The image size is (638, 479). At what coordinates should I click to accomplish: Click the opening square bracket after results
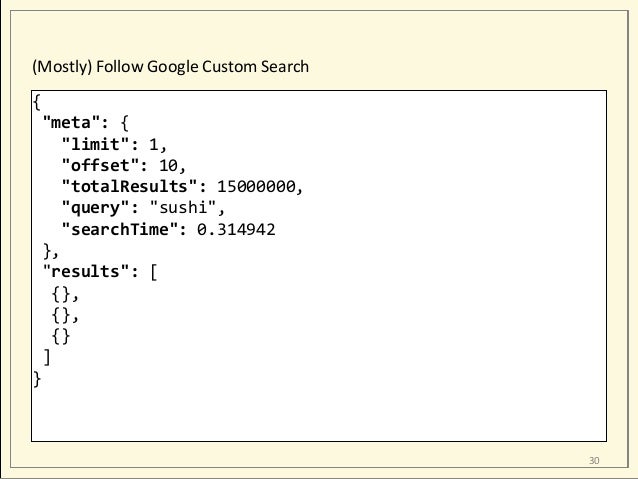[153, 271]
